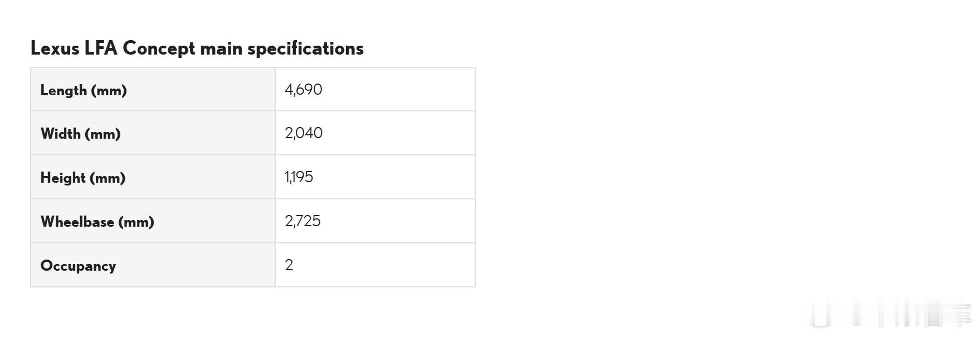
Task: Select the Width (mm) row label
Action: point(80,134)
